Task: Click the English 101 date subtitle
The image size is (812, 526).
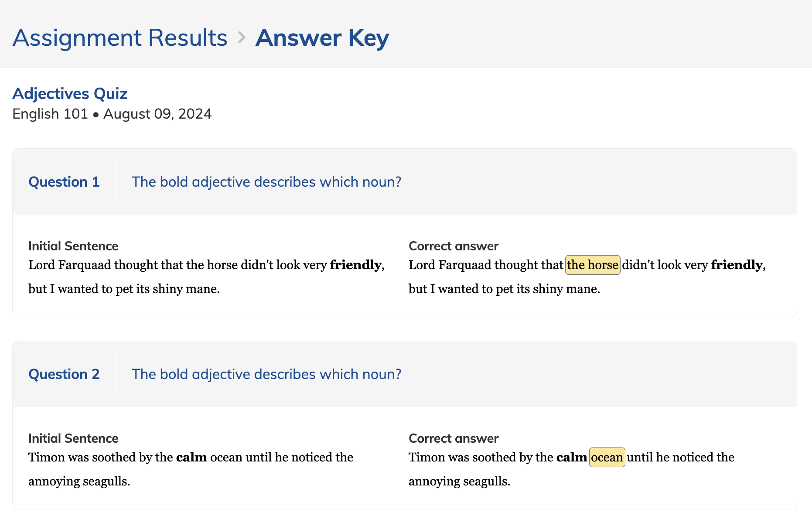Action: pyautogui.click(x=112, y=114)
